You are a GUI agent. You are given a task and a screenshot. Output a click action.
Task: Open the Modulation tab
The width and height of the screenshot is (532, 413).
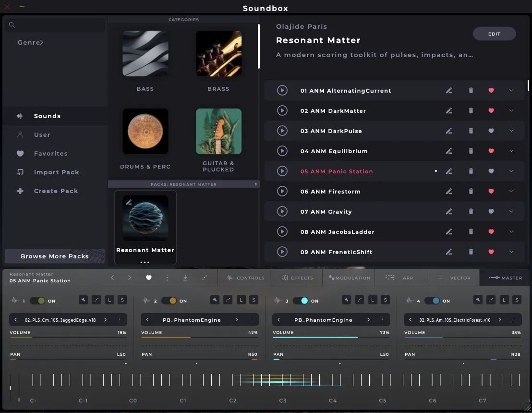point(349,278)
